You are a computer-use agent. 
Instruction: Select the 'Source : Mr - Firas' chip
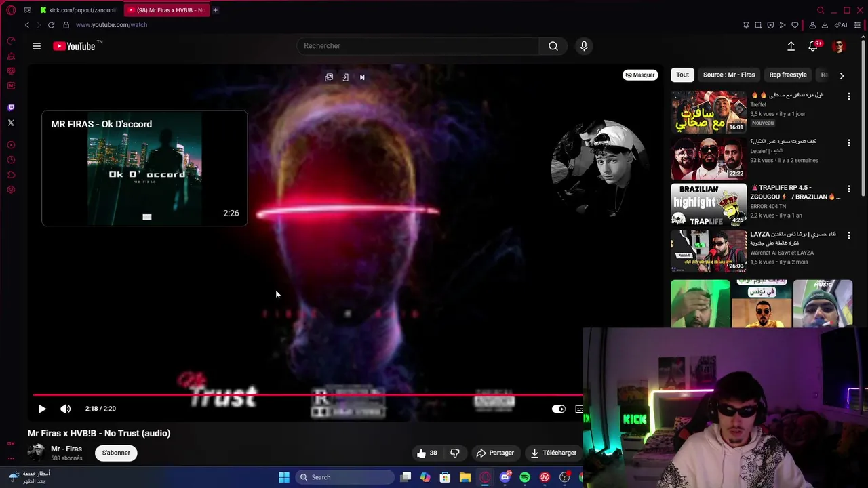729,75
